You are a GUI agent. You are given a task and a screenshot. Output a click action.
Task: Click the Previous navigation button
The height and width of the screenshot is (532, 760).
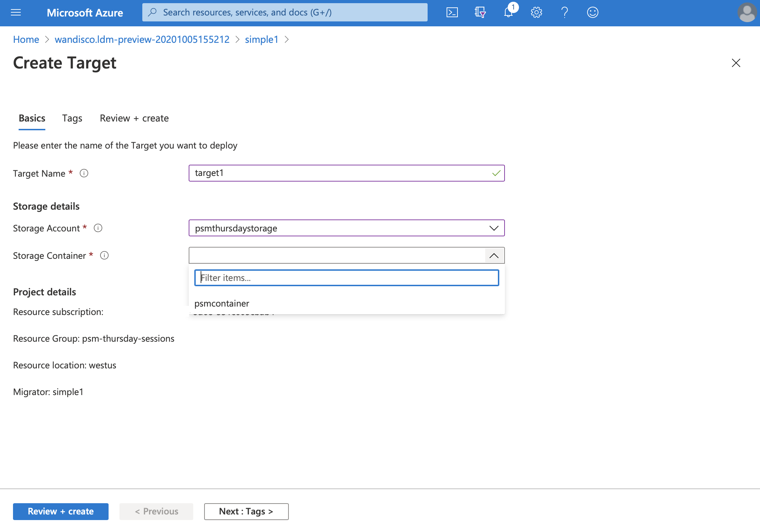(156, 511)
